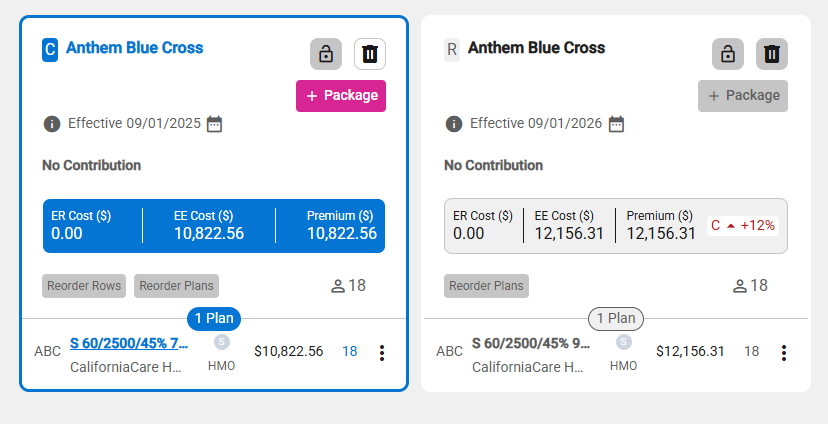
Task: Open the S 60/2500/45% 7... plan link
Action: pyautogui.click(x=129, y=343)
